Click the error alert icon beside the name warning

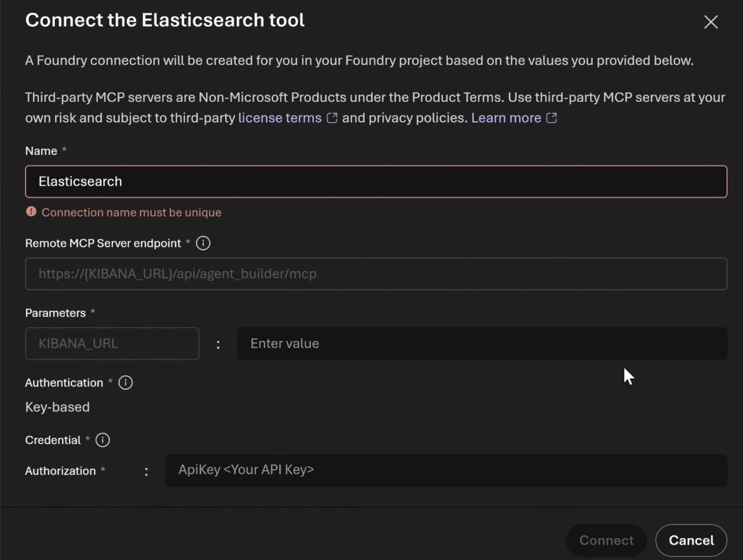(x=31, y=212)
